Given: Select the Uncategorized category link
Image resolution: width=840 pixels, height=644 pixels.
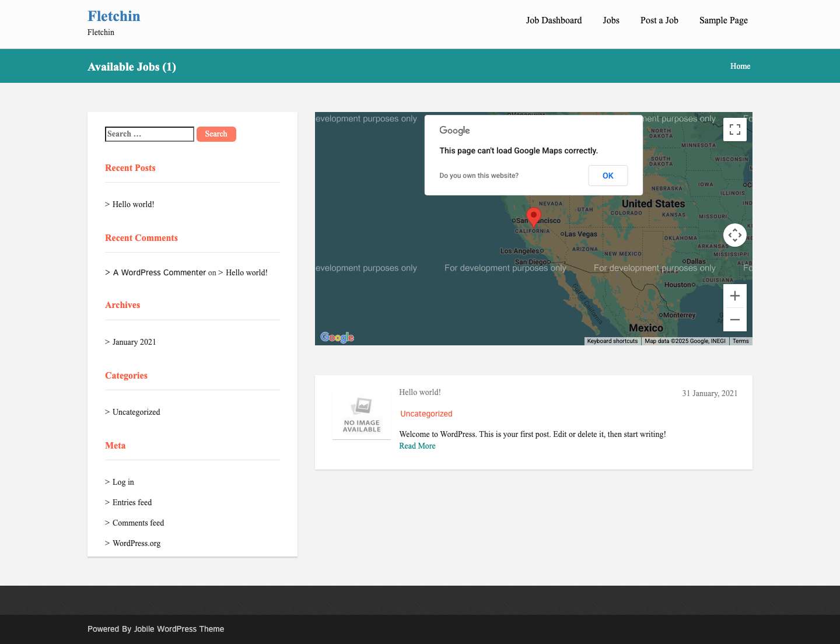Looking at the screenshot, I should pyautogui.click(x=426, y=414).
